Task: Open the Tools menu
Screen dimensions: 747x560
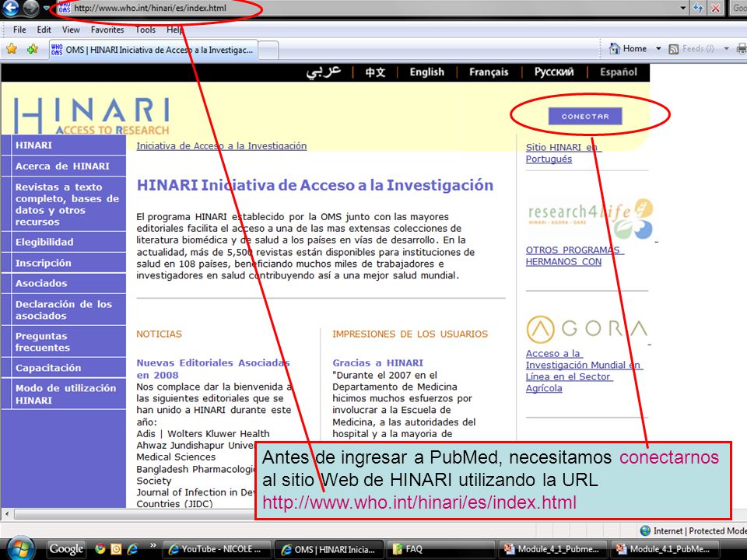Action: [146, 30]
